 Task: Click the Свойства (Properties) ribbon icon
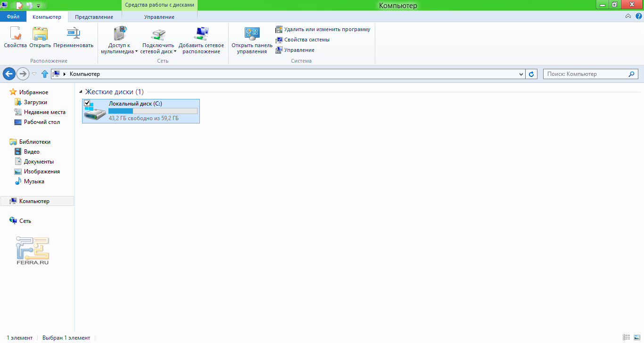pos(15,38)
